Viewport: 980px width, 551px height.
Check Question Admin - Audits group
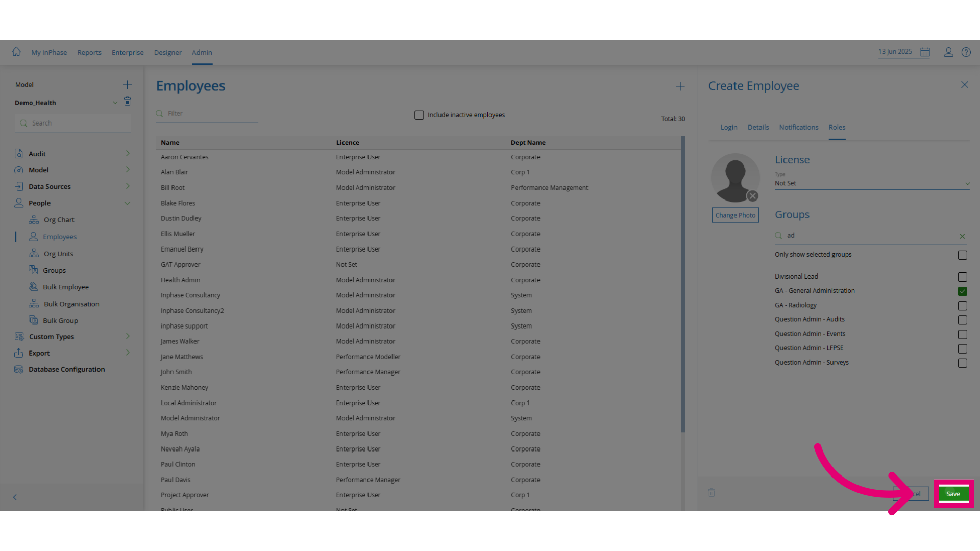[x=962, y=320]
